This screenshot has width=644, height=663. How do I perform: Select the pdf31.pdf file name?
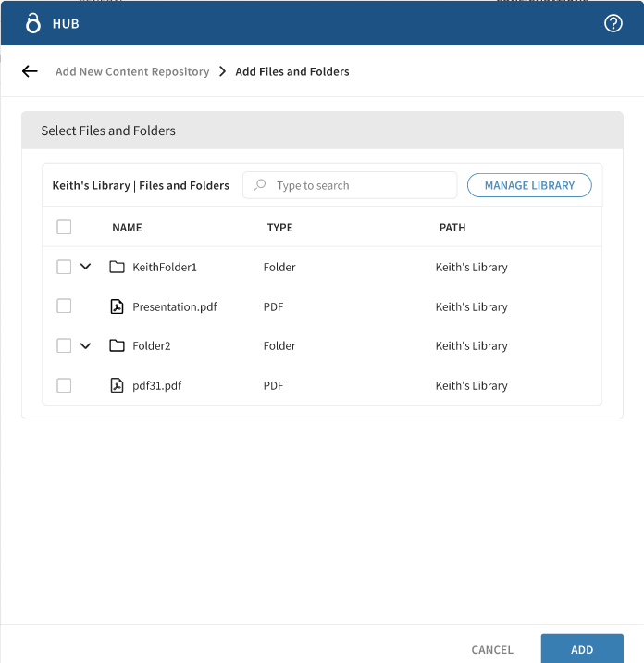(156, 385)
